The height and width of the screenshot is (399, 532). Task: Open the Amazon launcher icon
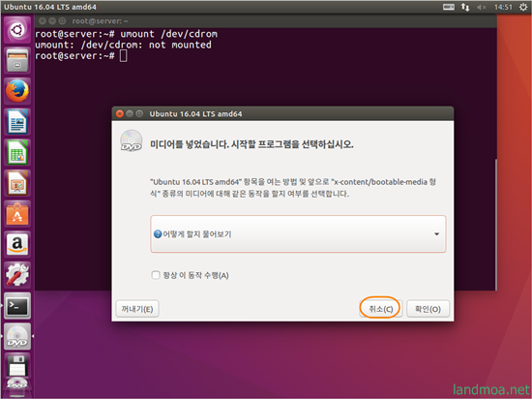pyautogui.click(x=17, y=244)
